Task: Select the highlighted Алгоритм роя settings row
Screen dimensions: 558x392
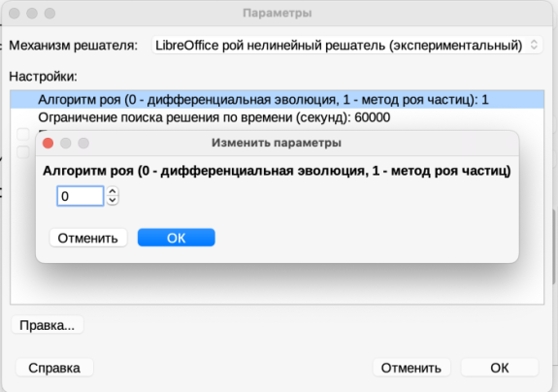Action: [278, 100]
